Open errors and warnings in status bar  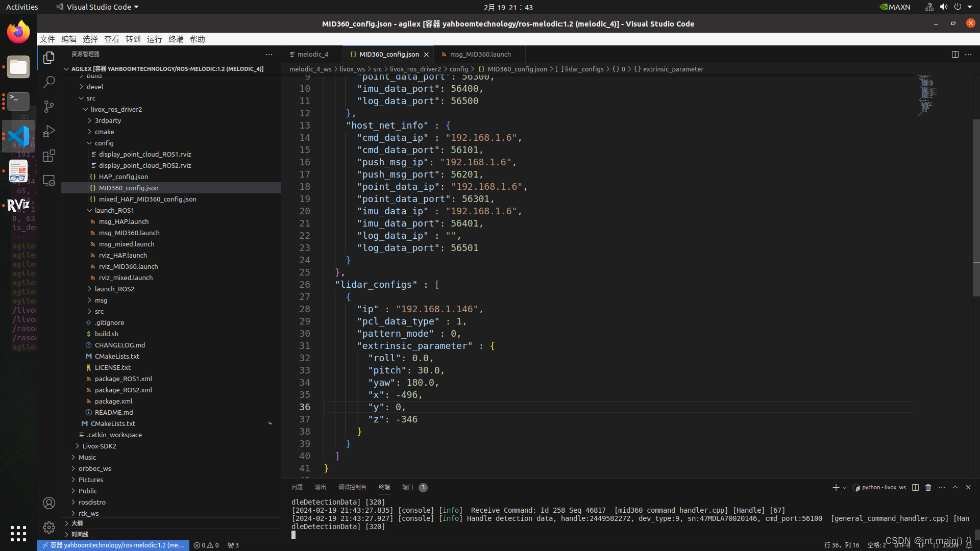(206, 545)
